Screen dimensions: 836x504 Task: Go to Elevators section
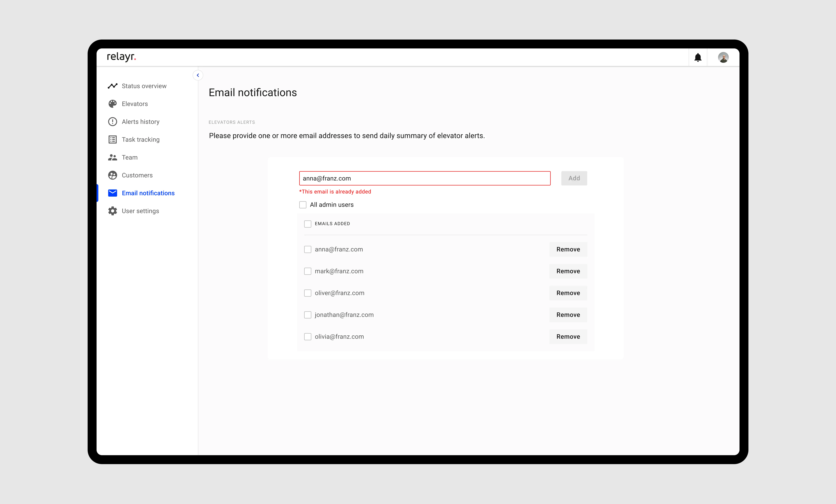pyautogui.click(x=135, y=104)
